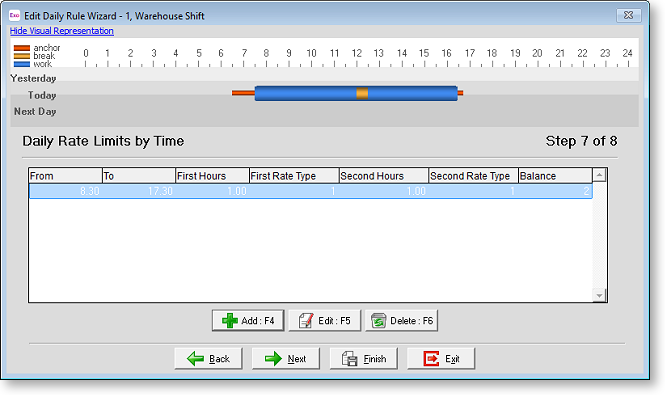Click the scroll up arrow in table
This screenshot has height=395, width=665.
point(599,175)
